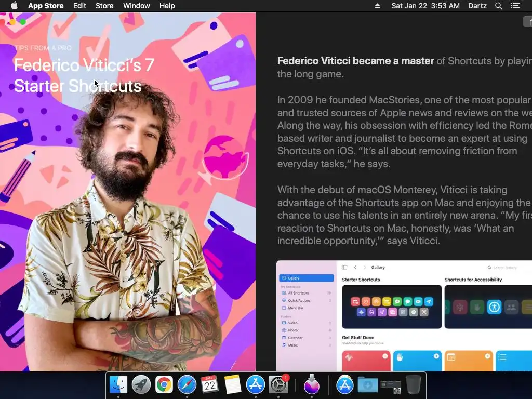Click the Shortcuts Gallery screenshot in the article
Image resolution: width=532 pixels, height=399 pixels.
pos(404,315)
